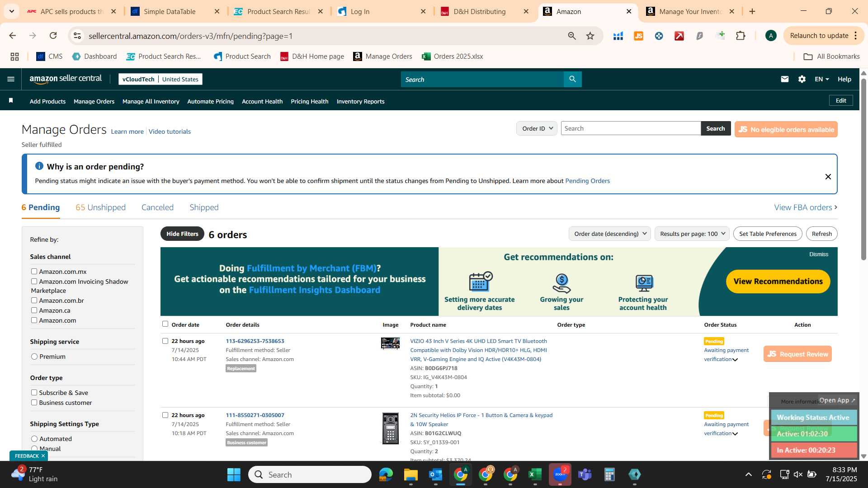Open Outlook from the taskbar
868x488 pixels.
point(435,474)
